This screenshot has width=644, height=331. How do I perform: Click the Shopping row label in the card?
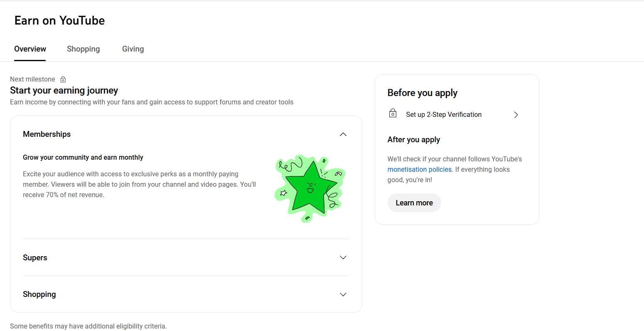(39, 294)
